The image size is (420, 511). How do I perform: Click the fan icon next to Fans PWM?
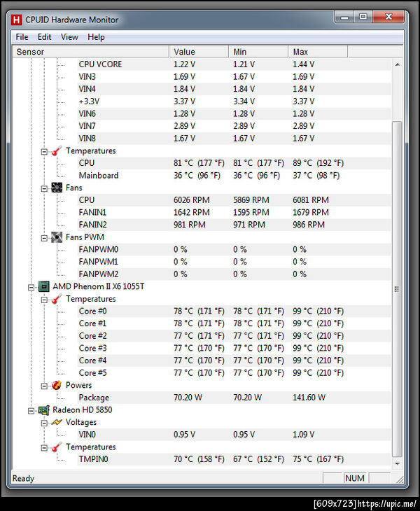pos(57,237)
